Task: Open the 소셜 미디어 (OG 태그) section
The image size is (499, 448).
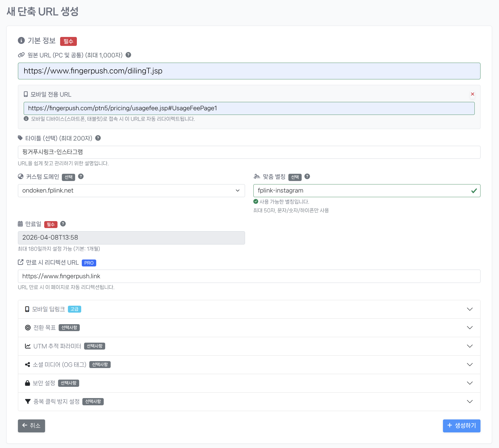Action: tap(470, 365)
